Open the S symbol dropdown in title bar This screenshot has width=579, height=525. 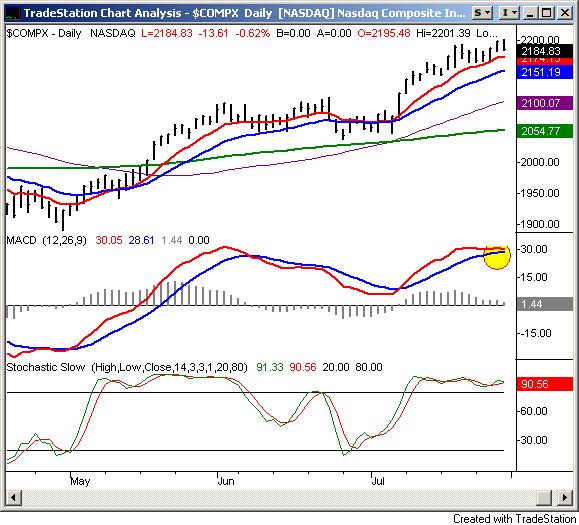tap(482, 13)
